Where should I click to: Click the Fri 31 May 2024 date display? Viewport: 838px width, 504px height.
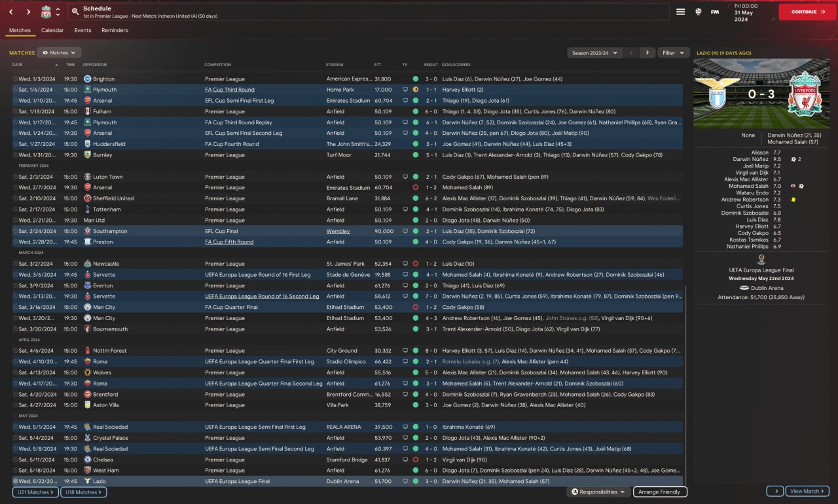[x=746, y=12]
